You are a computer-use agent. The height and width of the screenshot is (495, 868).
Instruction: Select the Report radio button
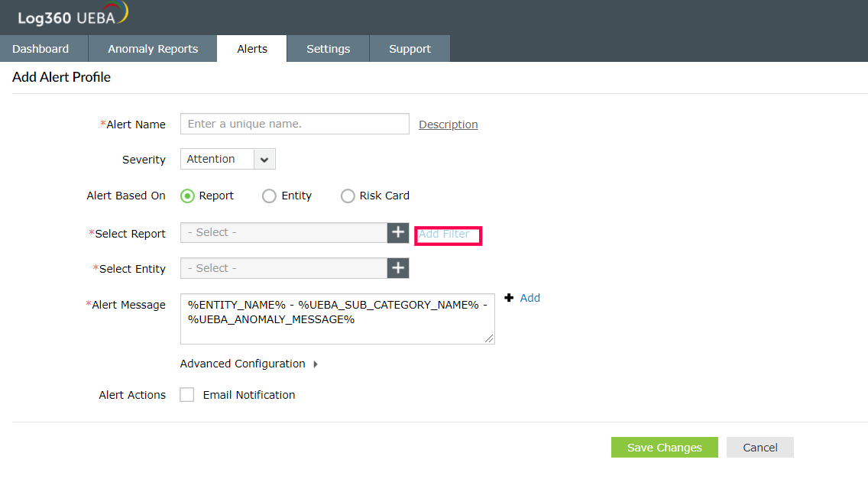point(188,196)
